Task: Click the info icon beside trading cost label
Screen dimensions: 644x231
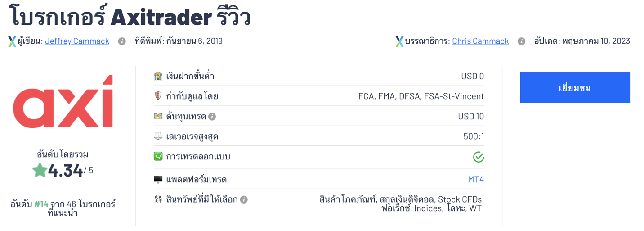Action: click(212, 117)
